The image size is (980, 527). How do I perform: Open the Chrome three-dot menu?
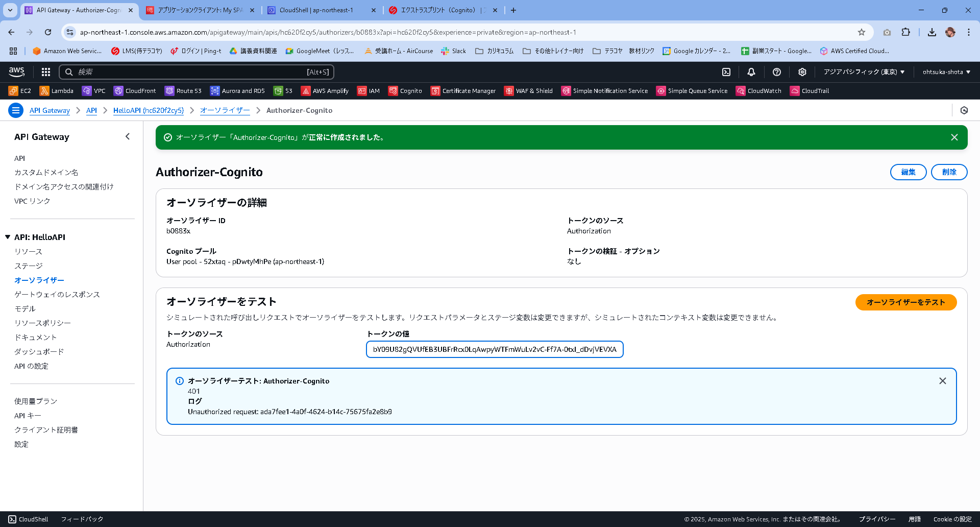969,32
